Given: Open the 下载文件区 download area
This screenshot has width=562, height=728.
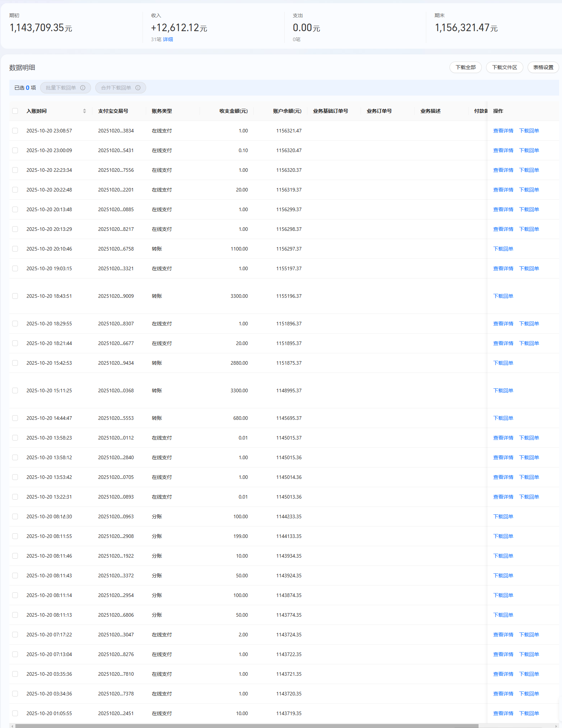Looking at the screenshot, I should (x=504, y=67).
